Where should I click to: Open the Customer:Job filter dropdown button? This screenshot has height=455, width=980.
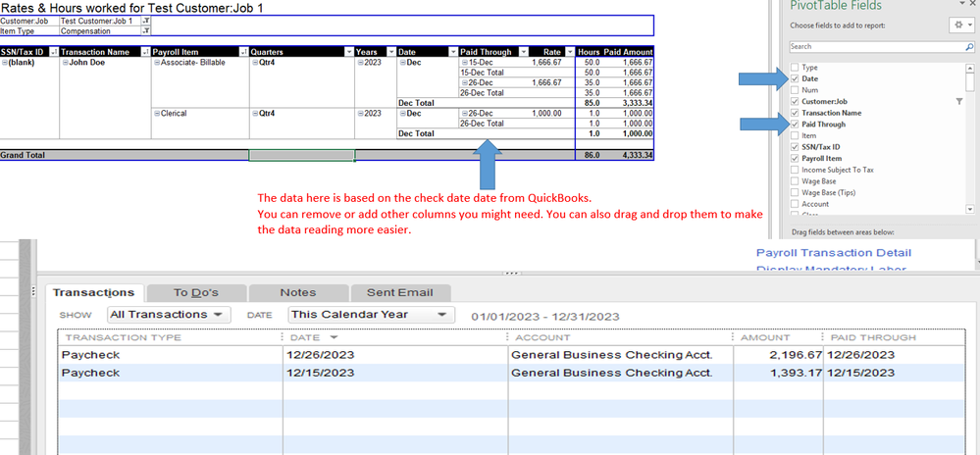click(x=146, y=21)
